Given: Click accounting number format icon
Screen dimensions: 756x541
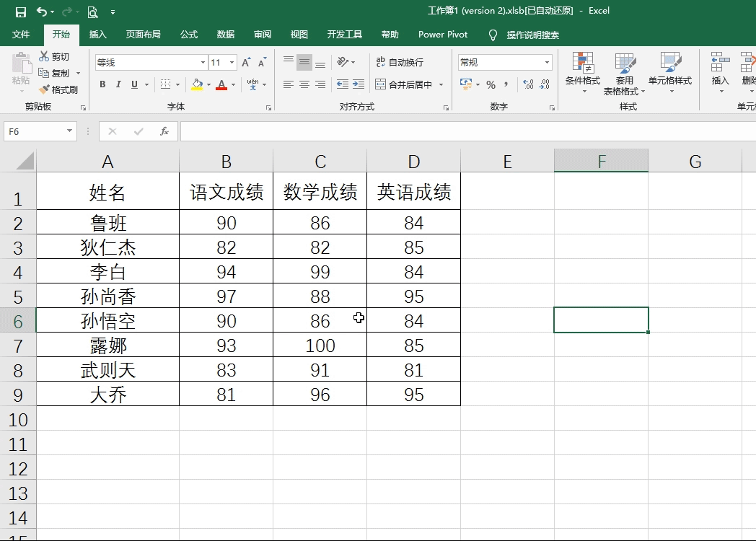Looking at the screenshot, I should pyautogui.click(x=466, y=84).
